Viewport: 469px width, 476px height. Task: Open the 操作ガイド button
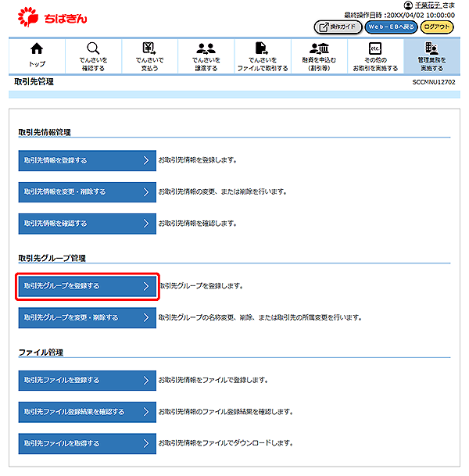(338, 27)
